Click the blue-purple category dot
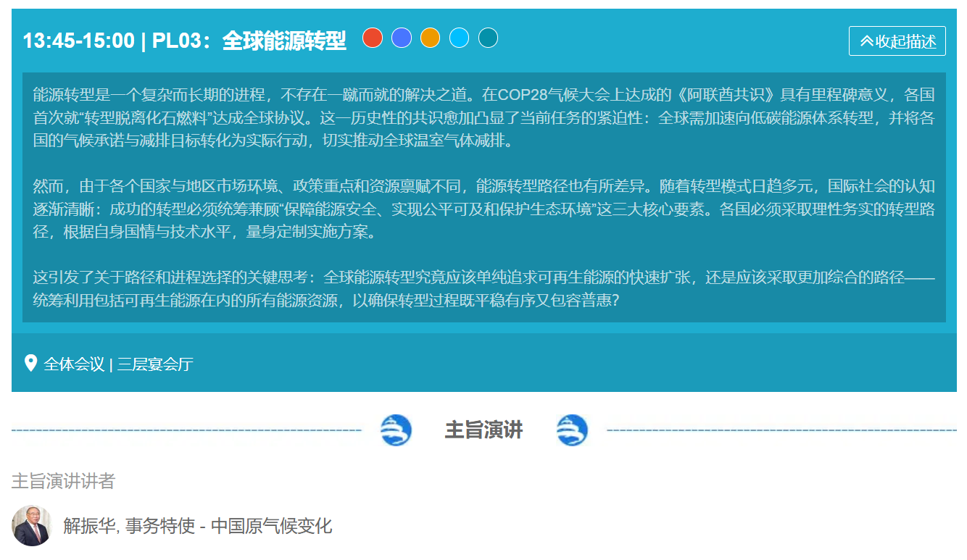Screen dimensions: 967x560 [x=402, y=38]
